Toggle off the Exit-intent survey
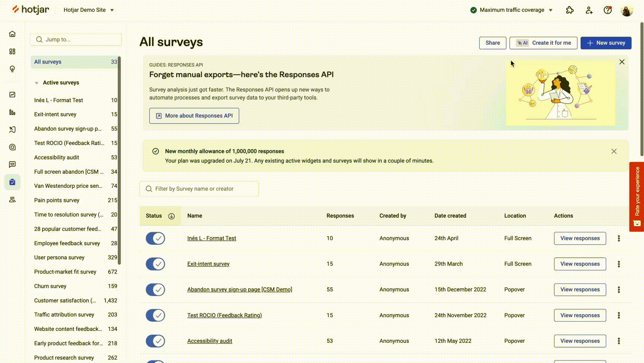The height and width of the screenshot is (363, 644). pos(155,264)
